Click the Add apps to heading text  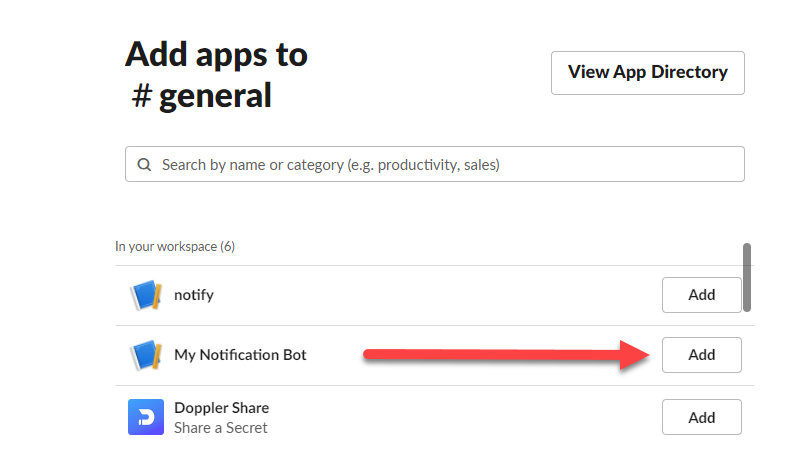(216, 54)
